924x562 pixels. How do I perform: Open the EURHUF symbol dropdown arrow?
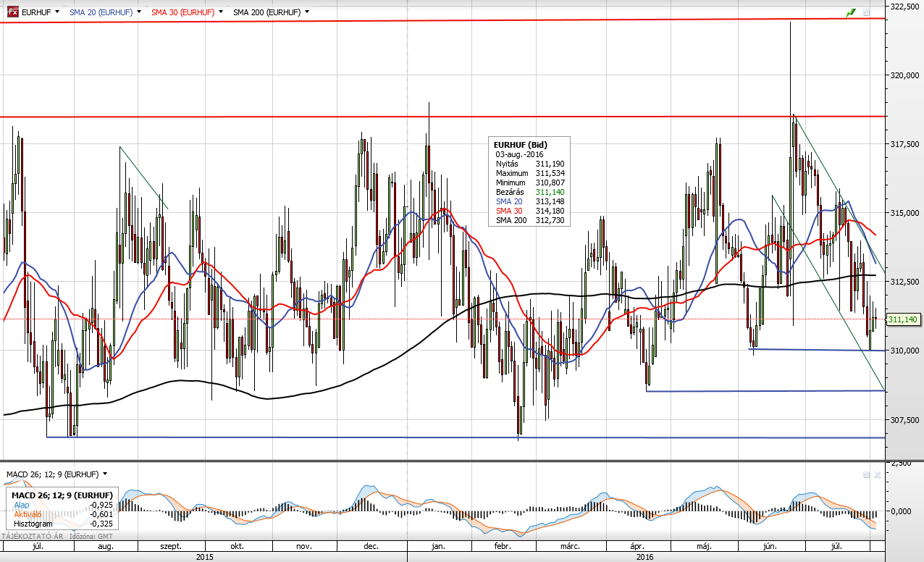(x=57, y=12)
